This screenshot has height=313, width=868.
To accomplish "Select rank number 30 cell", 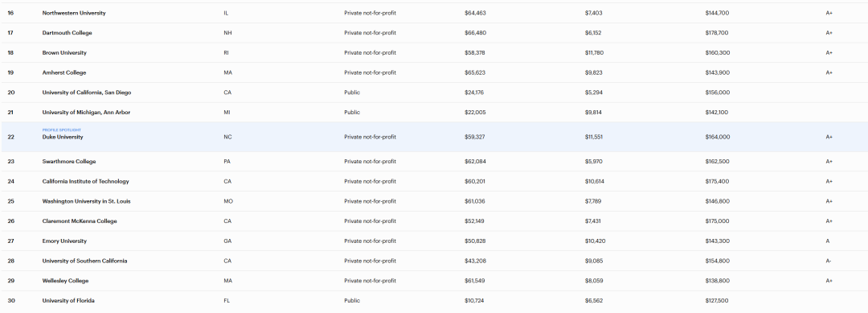I will coord(11,301).
